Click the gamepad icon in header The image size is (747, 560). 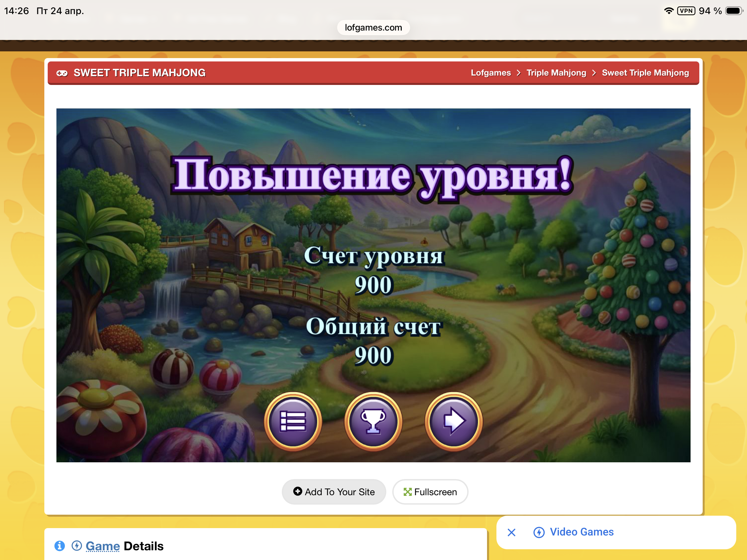(x=62, y=73)
